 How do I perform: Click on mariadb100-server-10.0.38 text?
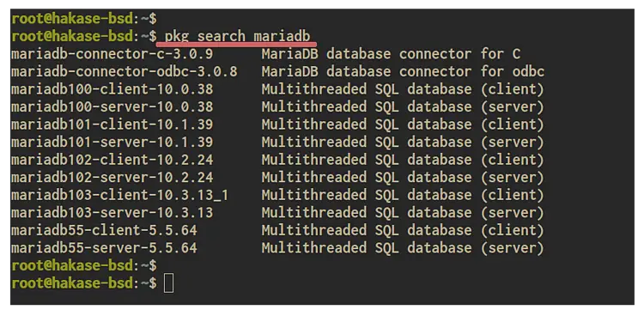pyautogui.click(x=112, y=106)
